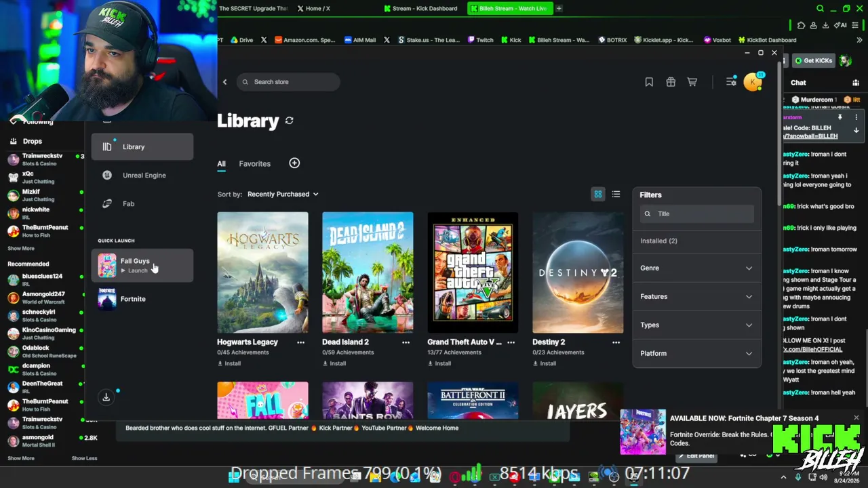Expand the Features filter
Image resolution: width=868 pixels, height=488 pixels.
point(696,297)
